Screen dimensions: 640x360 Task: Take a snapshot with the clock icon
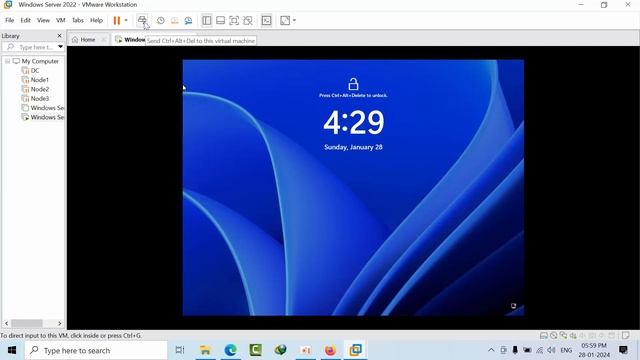point(161,20)
